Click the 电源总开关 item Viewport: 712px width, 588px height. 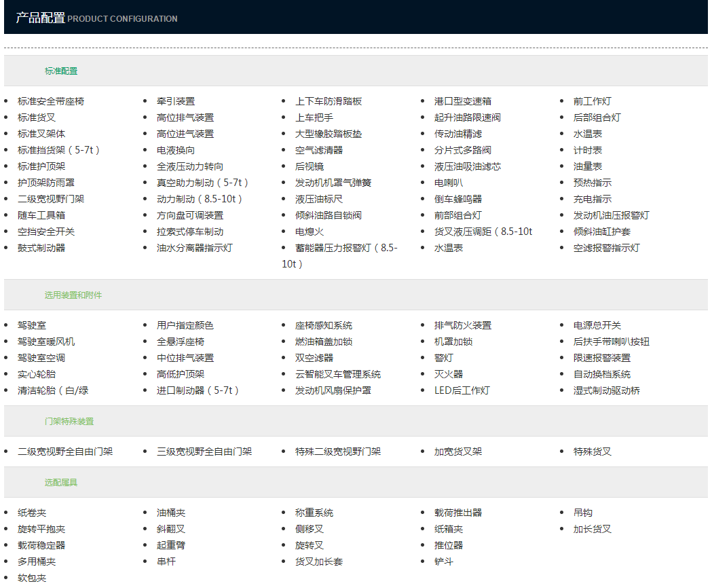click(597, 325)
